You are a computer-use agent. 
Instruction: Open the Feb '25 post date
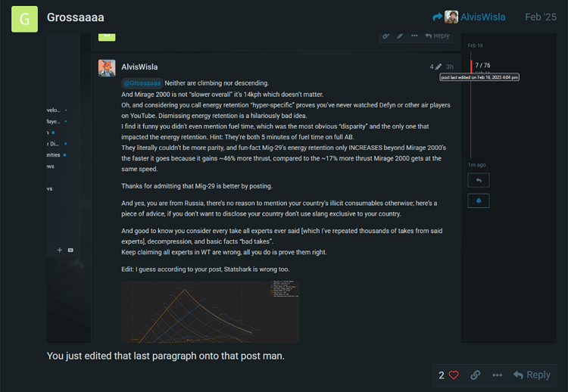click(541, 17)
